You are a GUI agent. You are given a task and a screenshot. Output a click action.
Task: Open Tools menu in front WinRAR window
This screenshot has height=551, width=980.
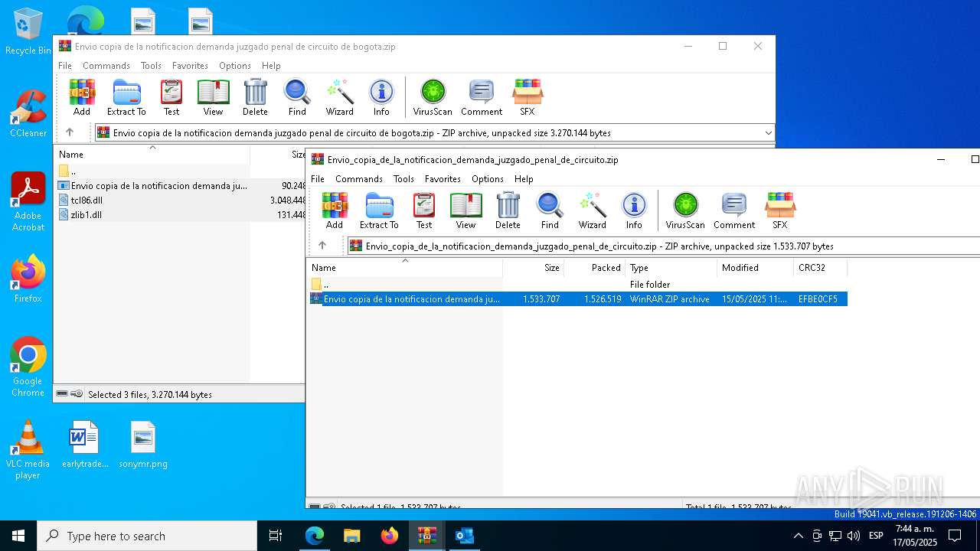click(x=403, y=179)
